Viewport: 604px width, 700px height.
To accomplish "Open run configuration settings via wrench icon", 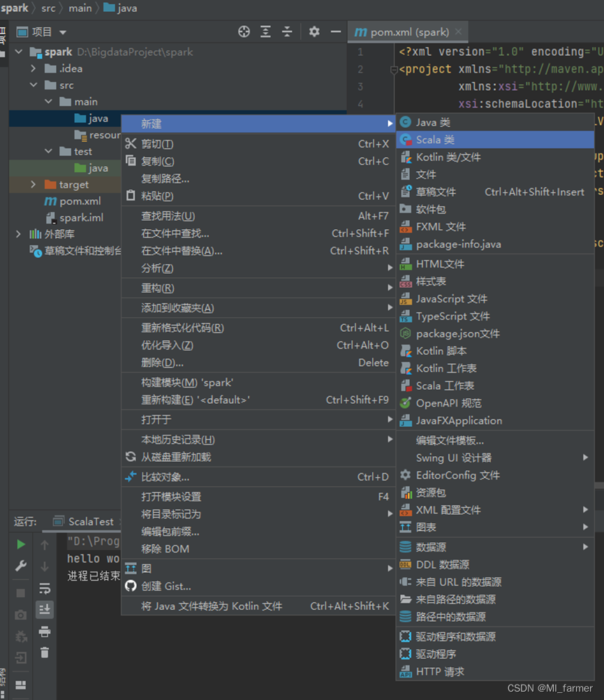I will pyautogui.click(x=21, y=566).
